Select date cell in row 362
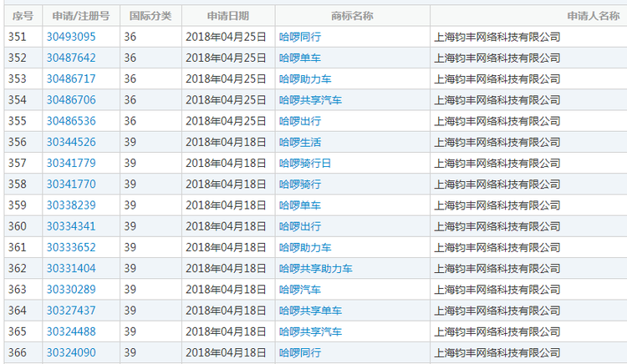The height and width of the screenshot is (364, 627). coord(228,268)
